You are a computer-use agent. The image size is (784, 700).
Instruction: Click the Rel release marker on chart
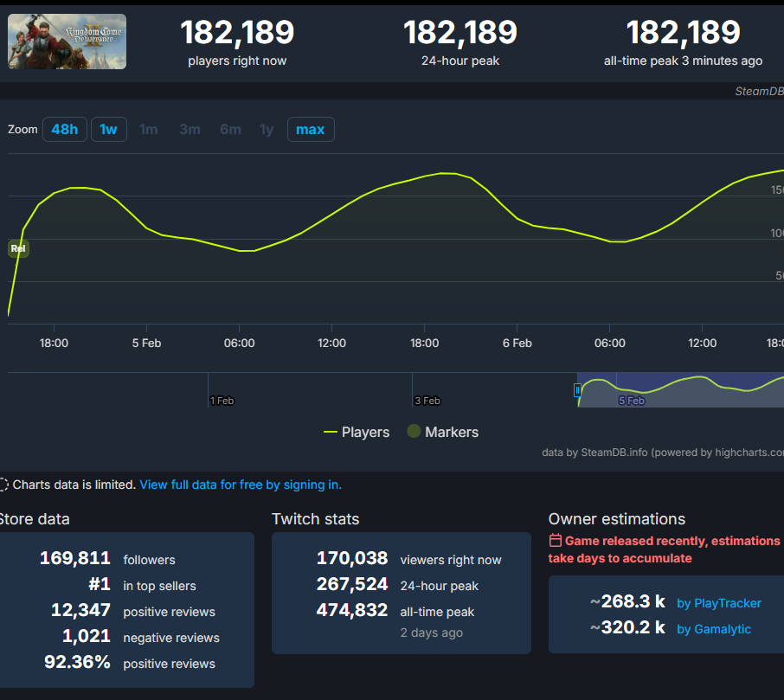point(18,248)
